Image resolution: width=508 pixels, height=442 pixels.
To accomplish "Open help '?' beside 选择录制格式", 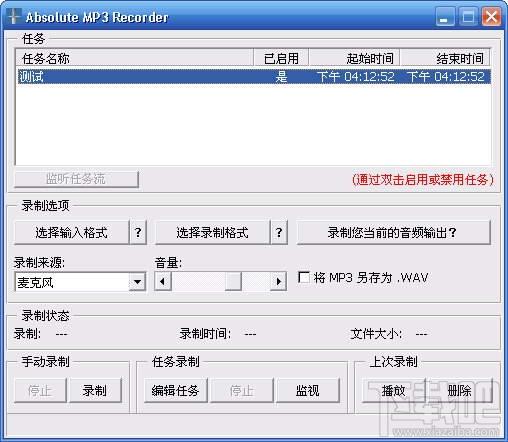I will pos(279,232).
